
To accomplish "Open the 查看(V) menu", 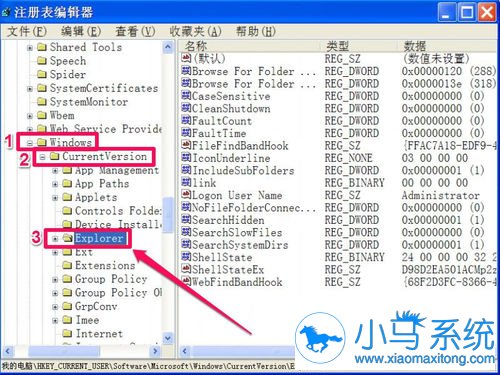I will 135,32.
